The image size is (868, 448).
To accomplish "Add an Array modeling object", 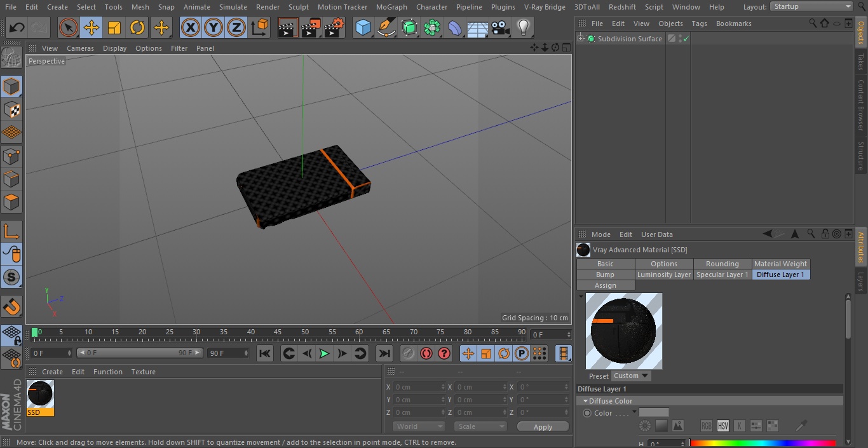I will point(432,28).
